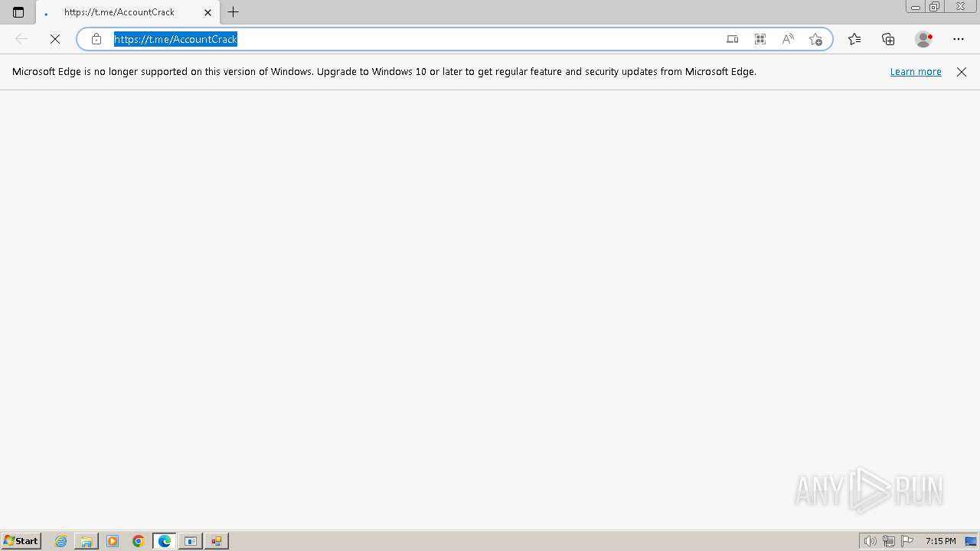Close the AccountCrack tab
The image size is (980, 551).
(207, 12)
